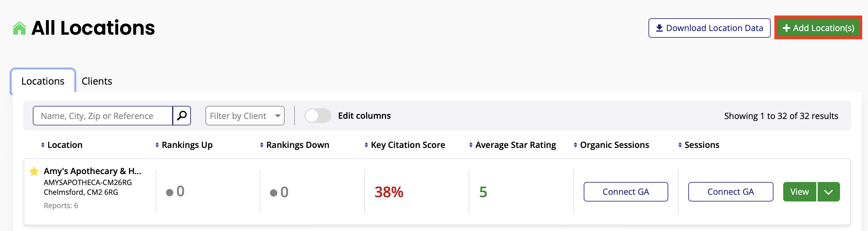Image resolution: width=868 pixels, height=231 pixels.
Task: Click Download Location Data button
Action: [x=709, y=28]
